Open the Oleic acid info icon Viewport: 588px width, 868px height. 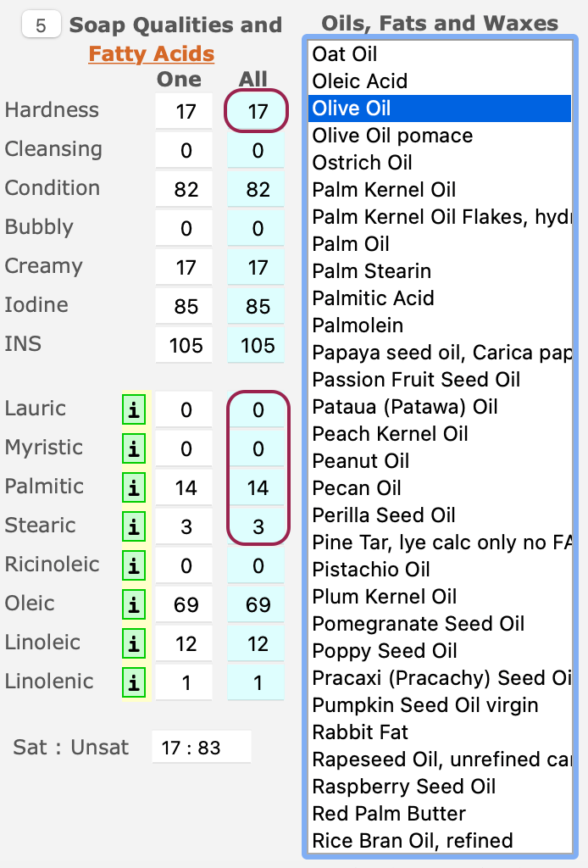(134, 604)
